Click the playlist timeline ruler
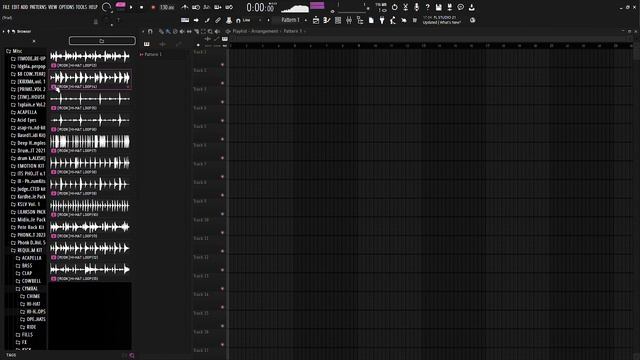 coord(430,46)
